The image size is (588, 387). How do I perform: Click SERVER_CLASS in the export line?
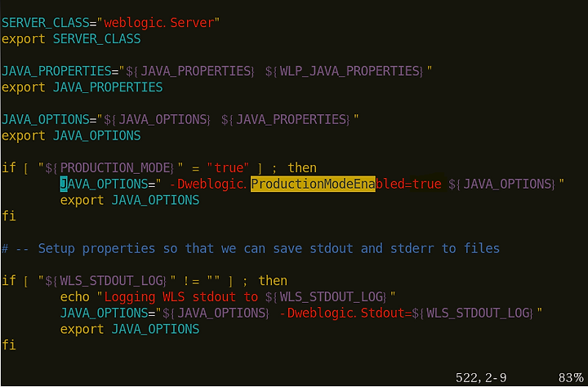[x=96, y=39]
